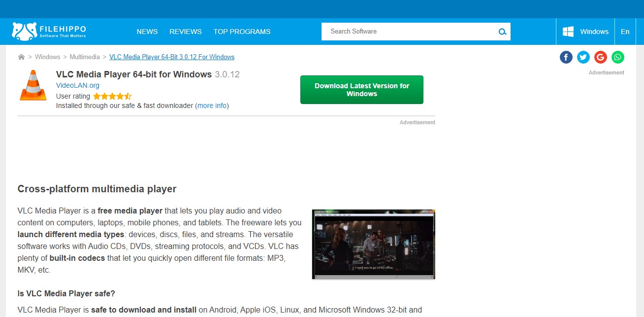Click the VLC Media Player 64-bit for Windows title
Viewport: 644px width, 317px height.
coord(134,74)
